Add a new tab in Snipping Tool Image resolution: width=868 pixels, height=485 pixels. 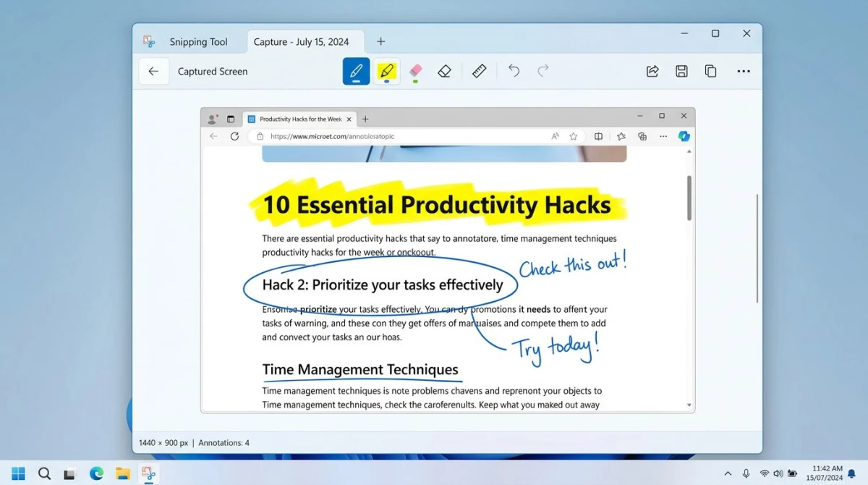tap(381, 41)
